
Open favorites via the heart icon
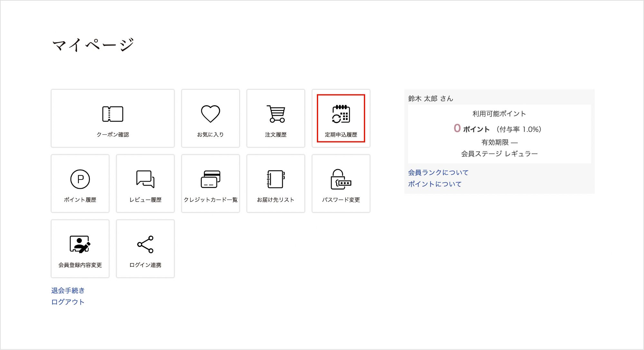pyautogui.click(x=210, y=114)
